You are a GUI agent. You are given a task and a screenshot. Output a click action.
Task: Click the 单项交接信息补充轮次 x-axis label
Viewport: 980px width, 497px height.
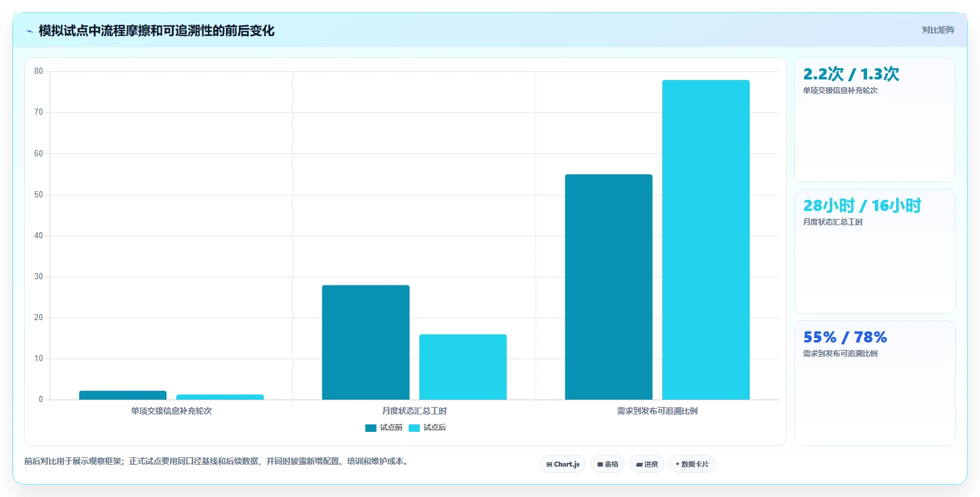coord(171,411)
